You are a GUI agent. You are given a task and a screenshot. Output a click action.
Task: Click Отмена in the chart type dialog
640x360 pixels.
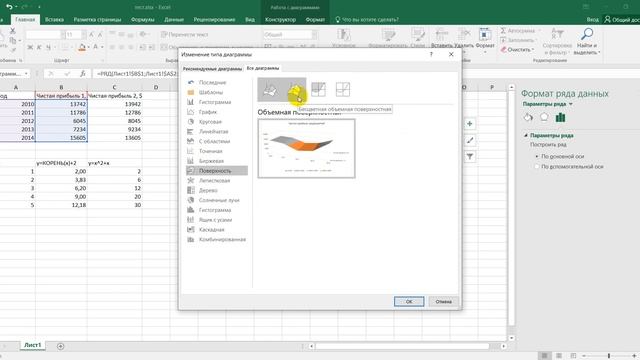point(443,302)
